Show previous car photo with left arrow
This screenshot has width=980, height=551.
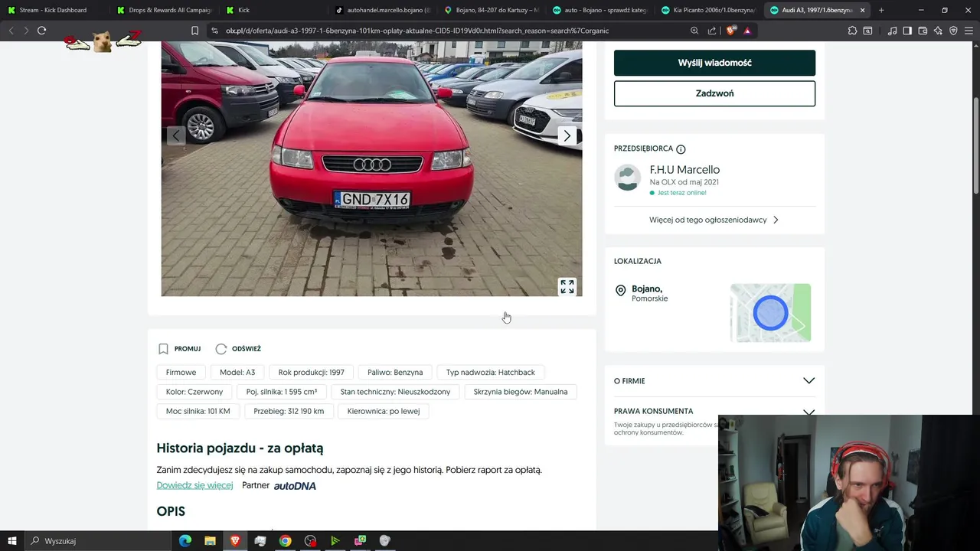[176, 135]
